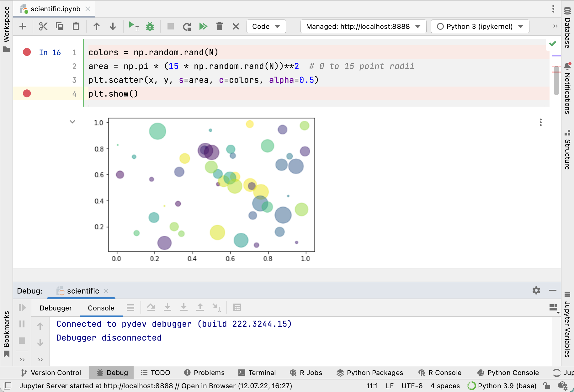Run all cells with double arrow icon
This screenshot has height=392, width=574.
click(203, 27)
